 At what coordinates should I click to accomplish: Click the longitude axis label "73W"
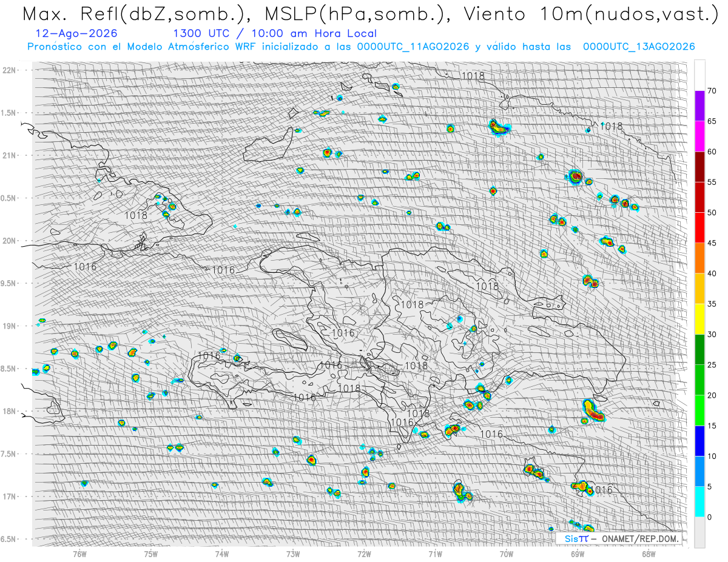(293, 554)
